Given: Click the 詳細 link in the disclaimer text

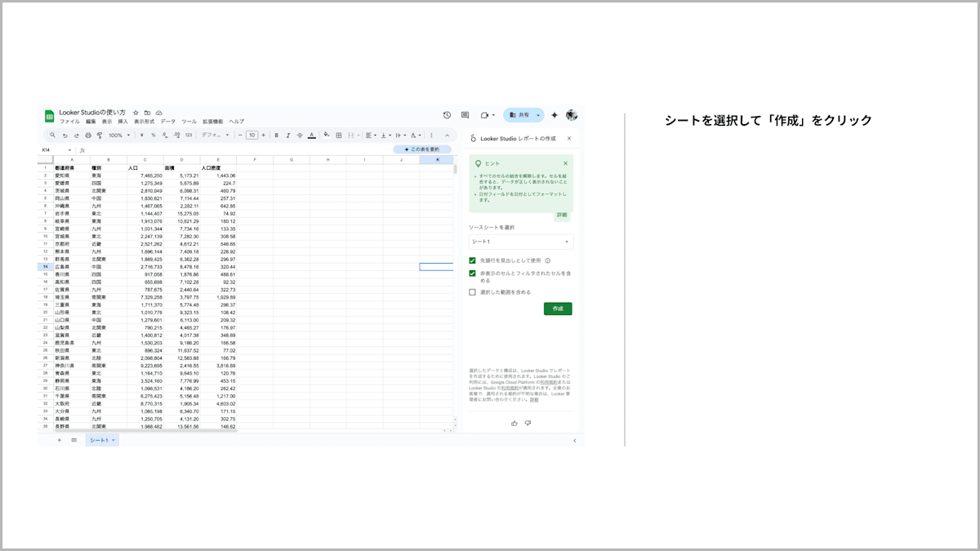Looking at the screenshot, I should click(x=534, y=400).
